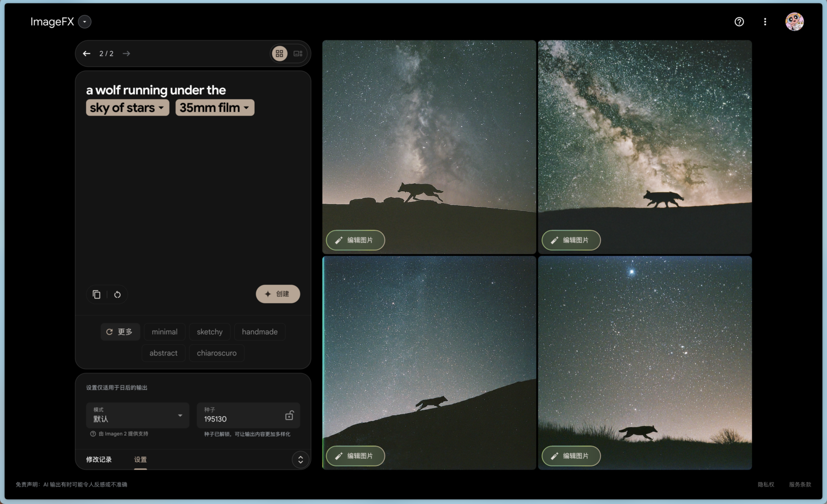Add the 'chiaroscuro' style chip
Viewport: 827px width, 504px height.
click(216, 353)
